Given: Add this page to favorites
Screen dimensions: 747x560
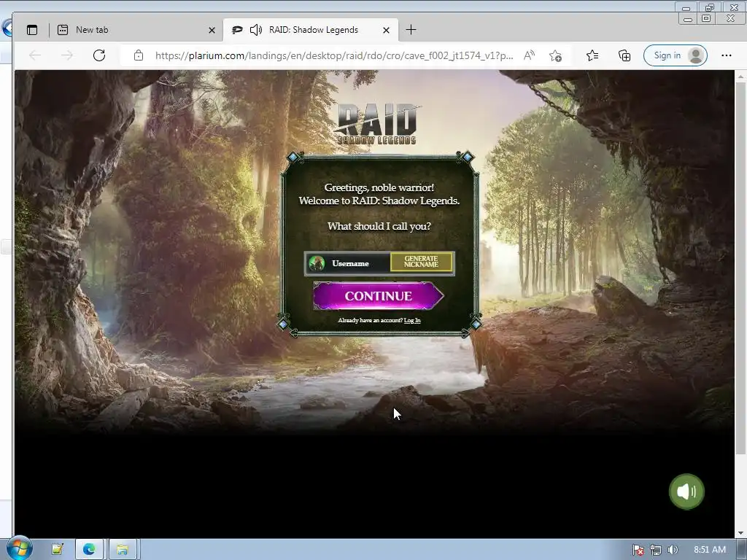Looking at the screenshot, I should tap(555, 55).
